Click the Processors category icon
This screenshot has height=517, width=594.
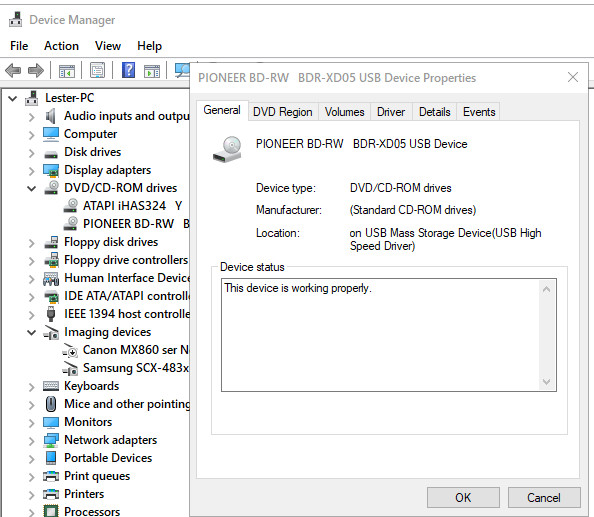[51, 511]
